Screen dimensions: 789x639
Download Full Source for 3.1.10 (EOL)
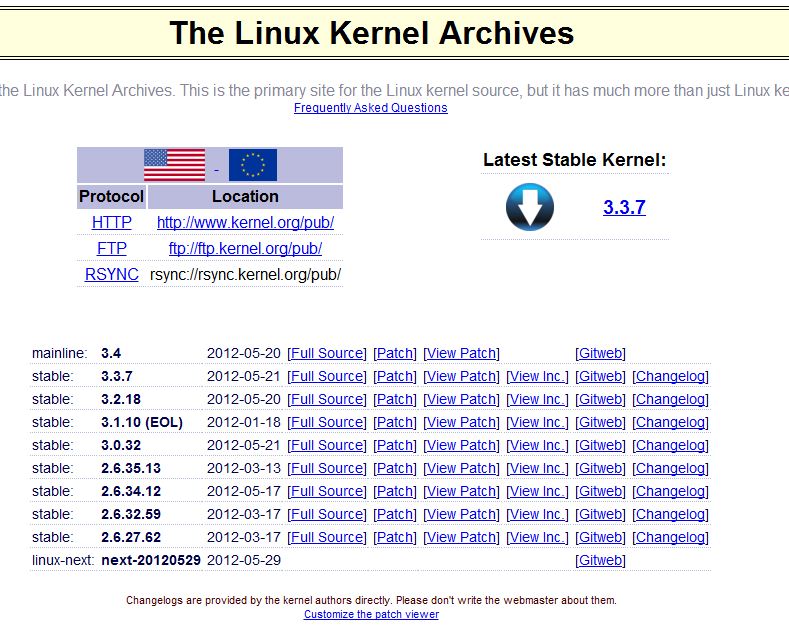pyautogui.click(x=327, y=422)
